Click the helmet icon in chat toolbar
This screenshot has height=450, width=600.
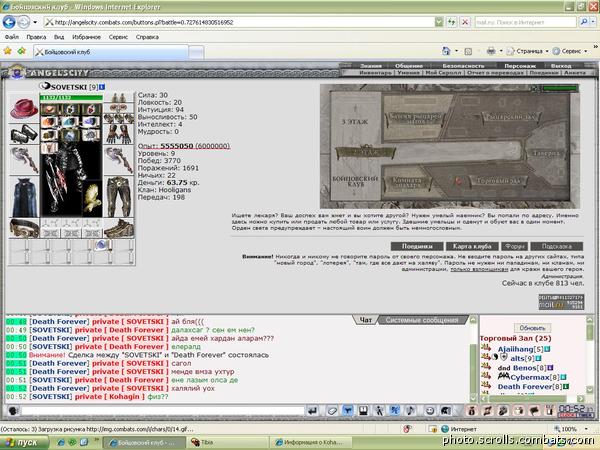pos(445,411)
